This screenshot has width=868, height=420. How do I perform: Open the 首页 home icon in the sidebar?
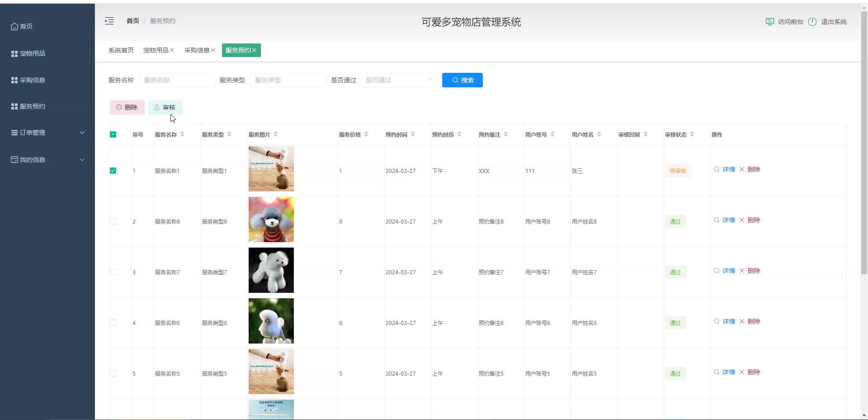[14, 26]
